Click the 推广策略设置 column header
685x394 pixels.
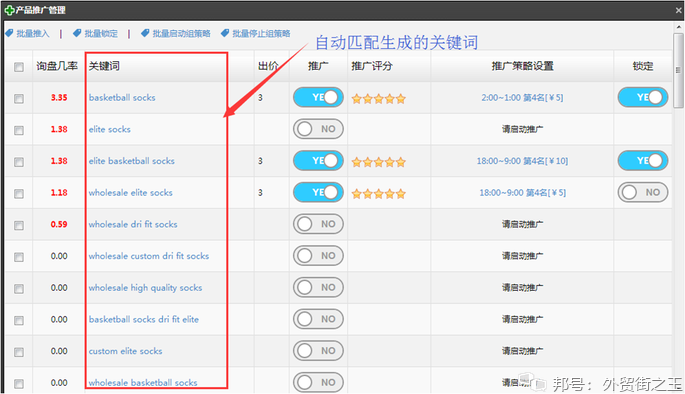522,66
